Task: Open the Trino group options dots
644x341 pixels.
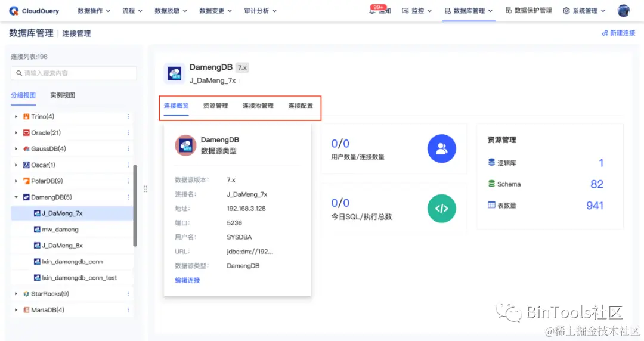Action: (x=128, y=117)
